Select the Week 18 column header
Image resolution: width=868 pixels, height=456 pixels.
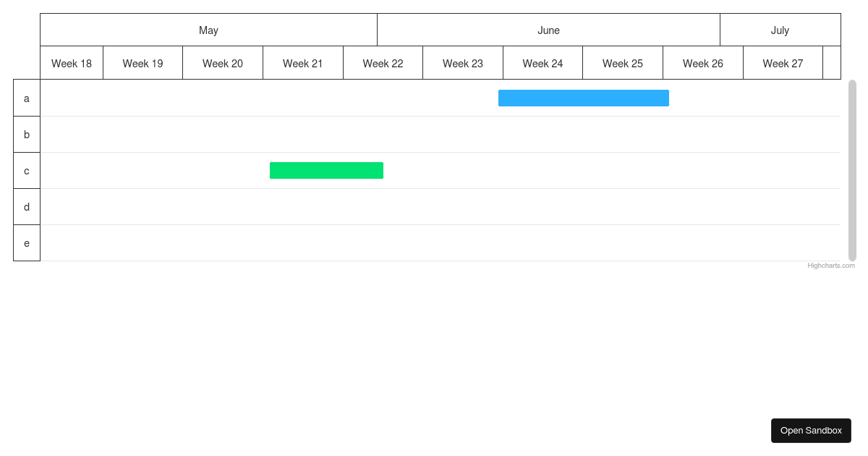coord(71,64)
